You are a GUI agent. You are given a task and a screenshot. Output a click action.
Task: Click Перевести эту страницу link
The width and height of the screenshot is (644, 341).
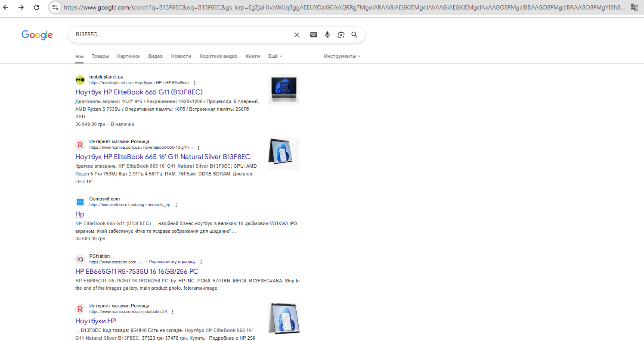tap(172, 262)
